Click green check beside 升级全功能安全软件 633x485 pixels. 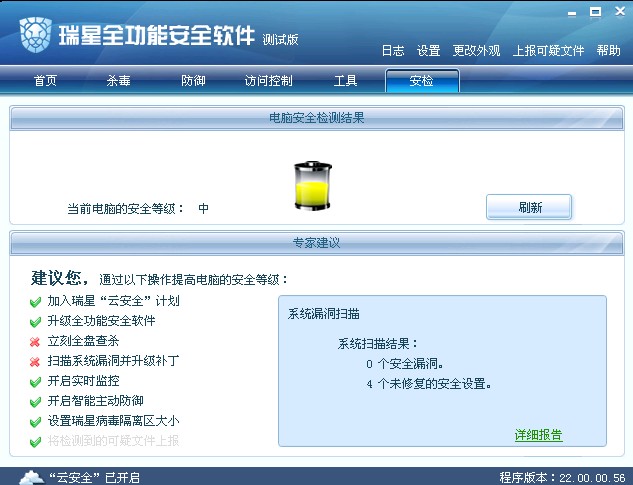pos(36,322)
